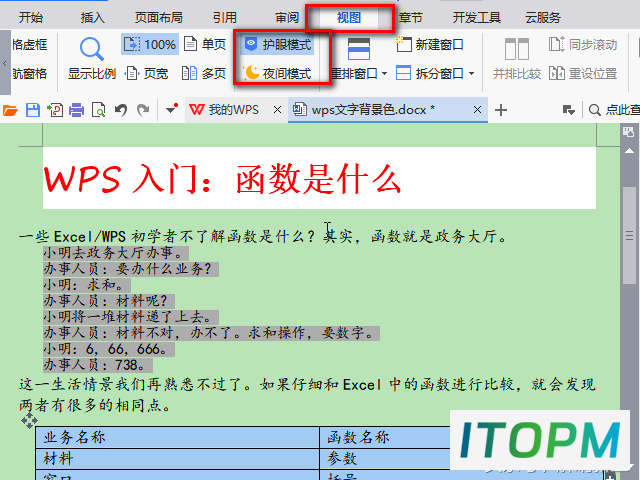Click the export to PDF icon
640x480 pixels.
(55, 110)
